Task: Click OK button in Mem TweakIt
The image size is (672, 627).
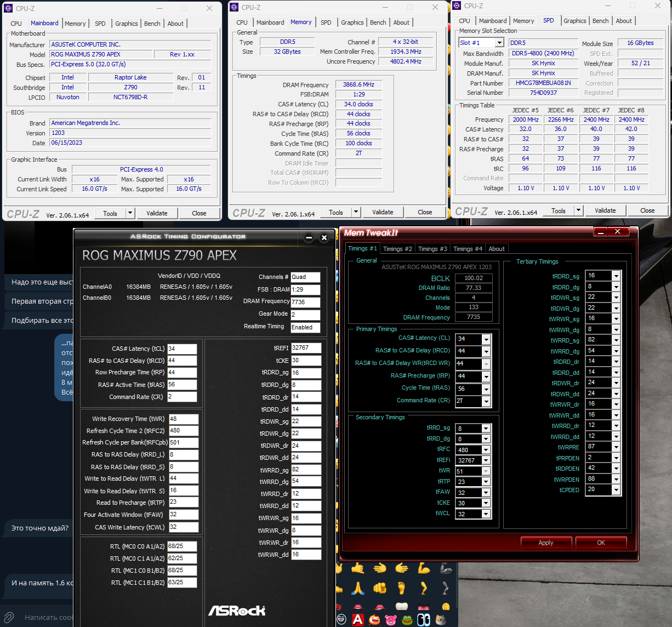Action: (x=601, y=543)
